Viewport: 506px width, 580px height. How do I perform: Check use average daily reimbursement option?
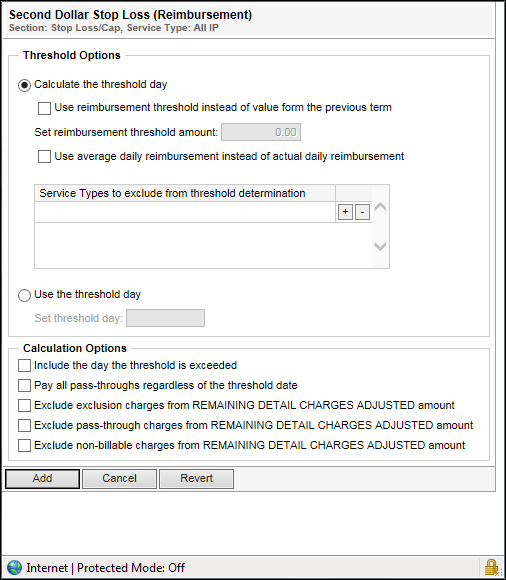pyautogui.click(x=44, y=156)
